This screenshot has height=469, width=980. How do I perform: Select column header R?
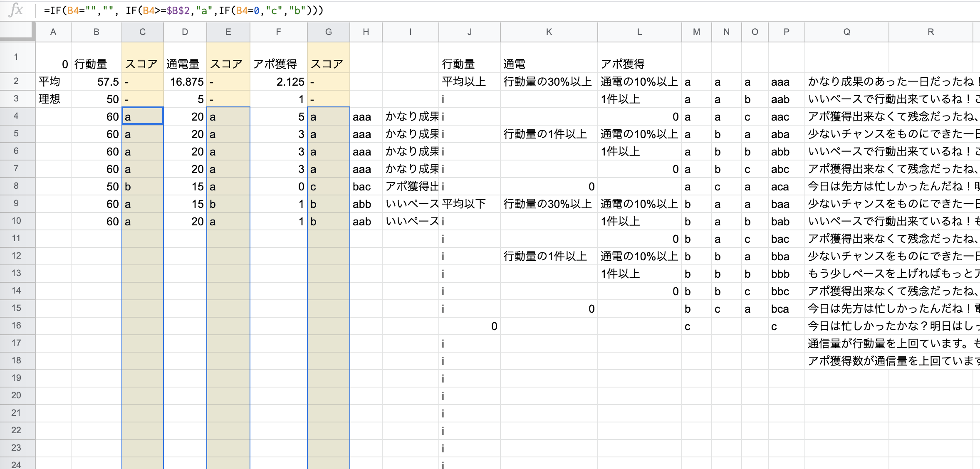931,32
